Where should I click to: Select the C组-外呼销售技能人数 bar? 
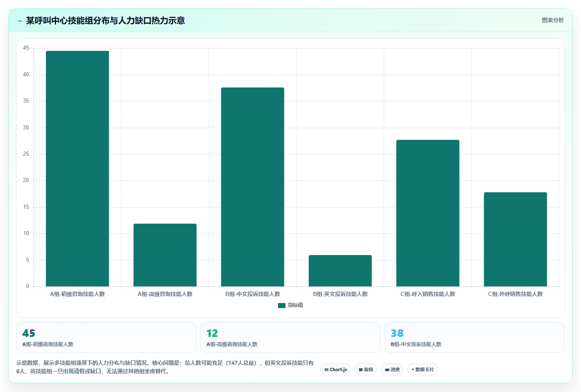click(515, 239)
